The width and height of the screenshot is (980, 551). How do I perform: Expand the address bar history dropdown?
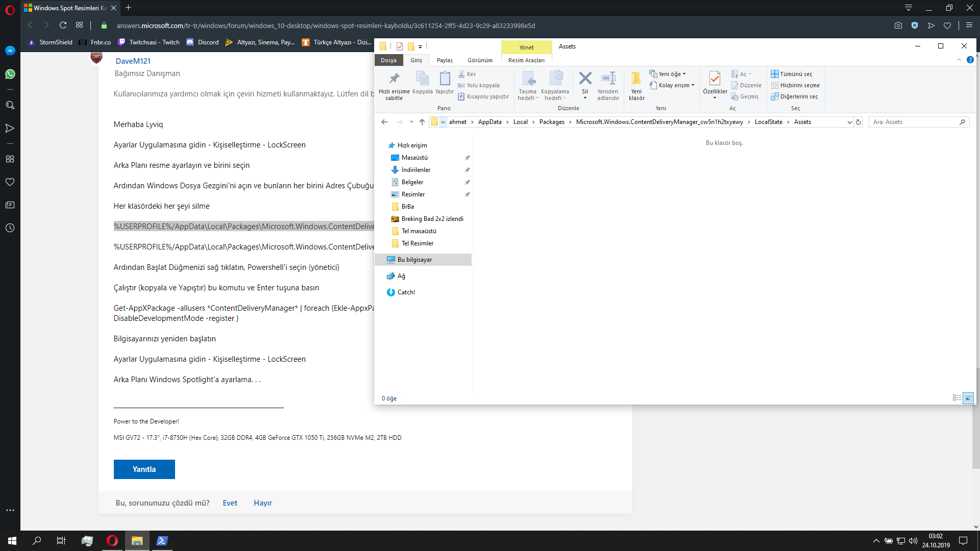(x=849, y=122)
